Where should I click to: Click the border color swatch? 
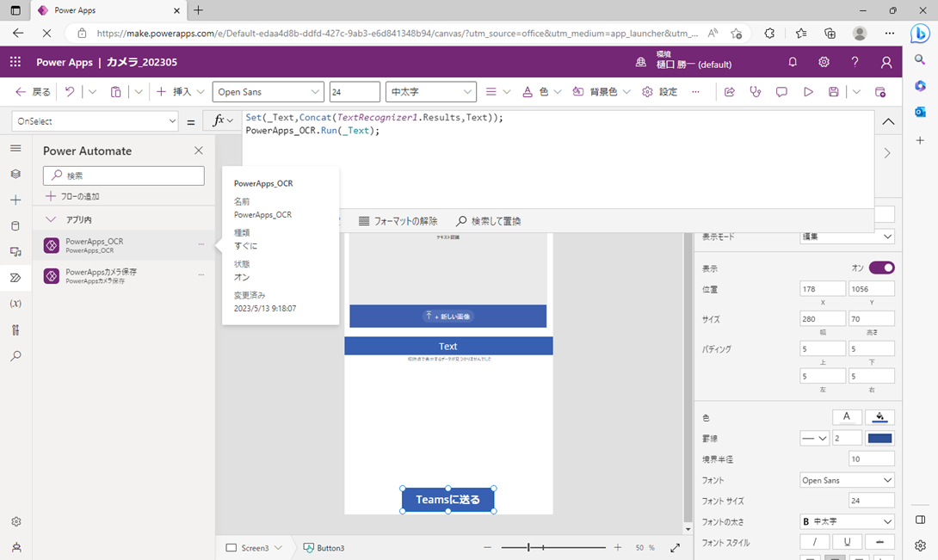pos(880,438)
